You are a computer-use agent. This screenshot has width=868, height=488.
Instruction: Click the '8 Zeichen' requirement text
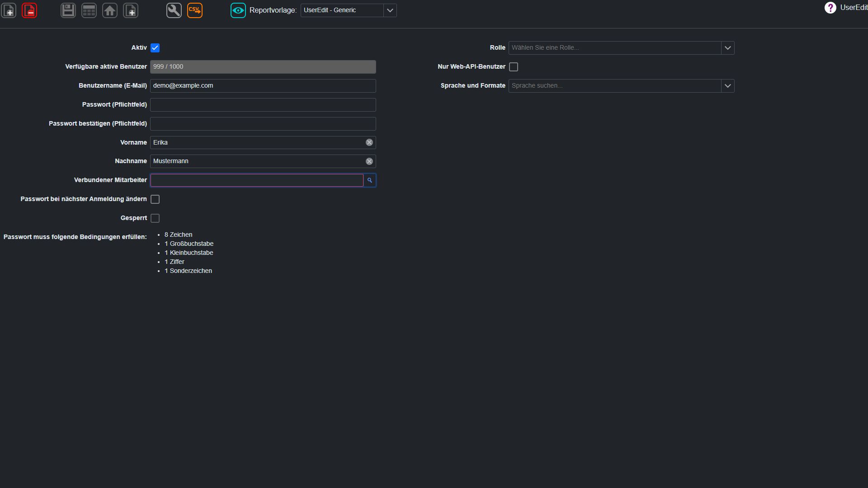(178, 235)
